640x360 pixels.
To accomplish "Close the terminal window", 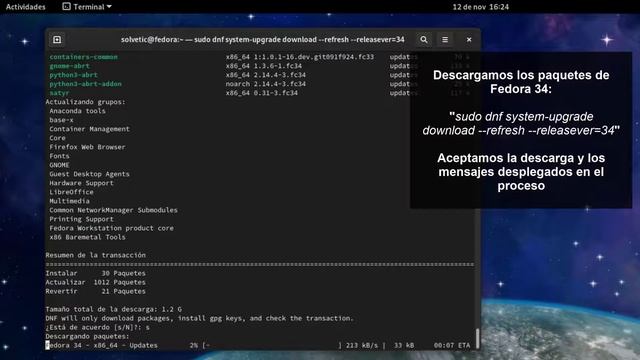I will pyautogui.click(x=469, y=40).
